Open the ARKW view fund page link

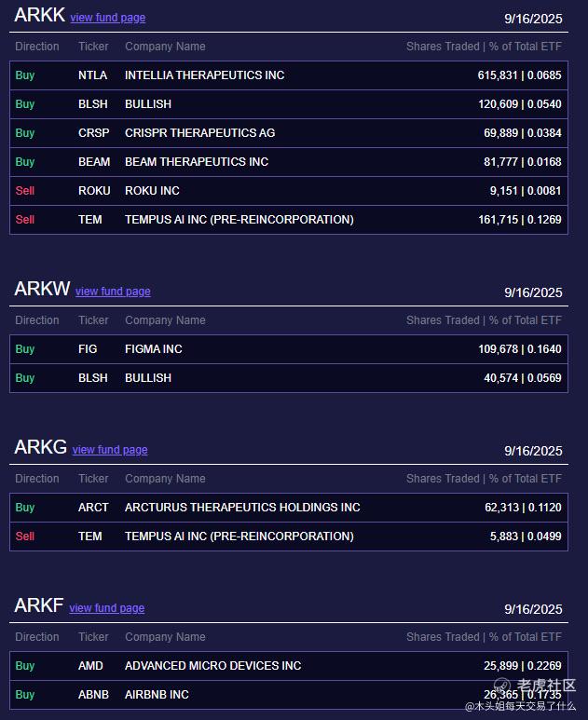113,292
